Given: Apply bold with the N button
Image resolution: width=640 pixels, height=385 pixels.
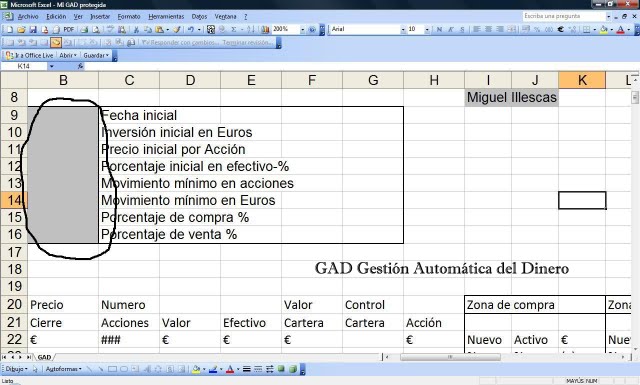Looking at the screenshot, I should [439, 29].
